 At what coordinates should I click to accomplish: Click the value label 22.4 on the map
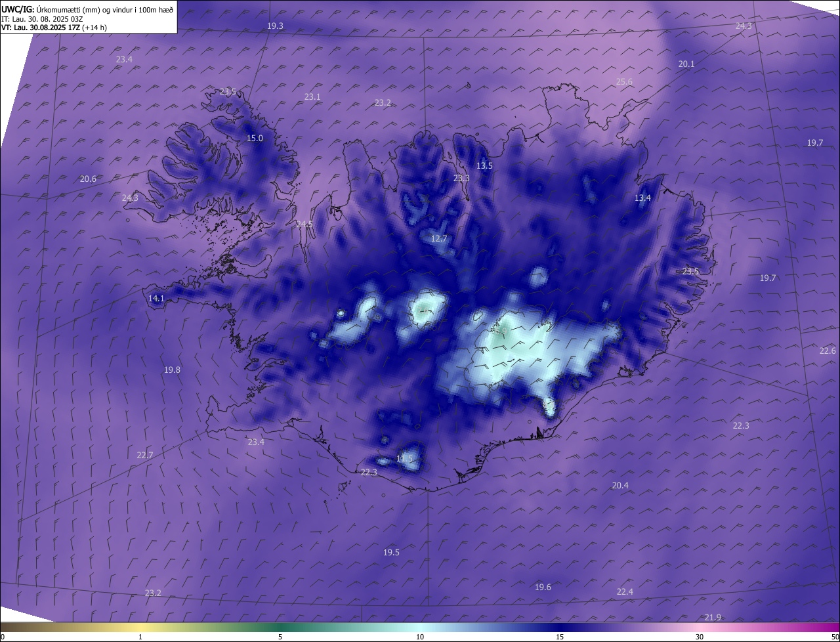point(625,591)
